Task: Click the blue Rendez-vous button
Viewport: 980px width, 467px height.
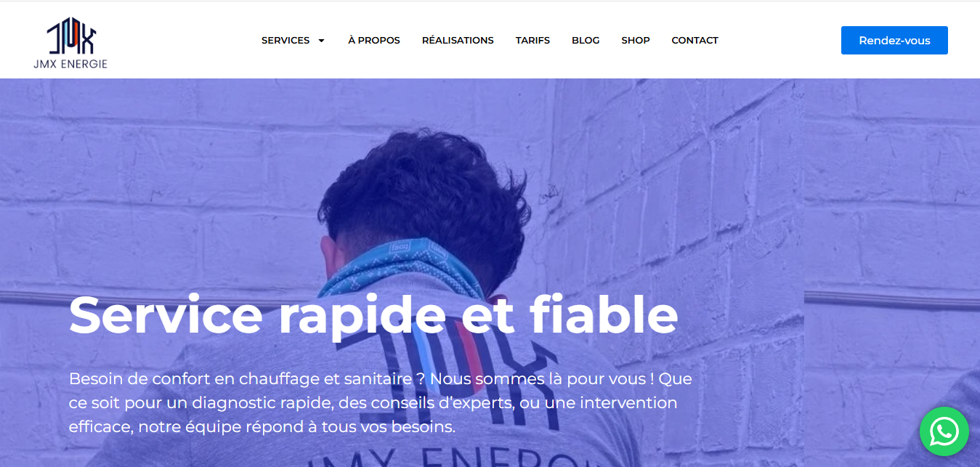Action: (x=894, y=41)
